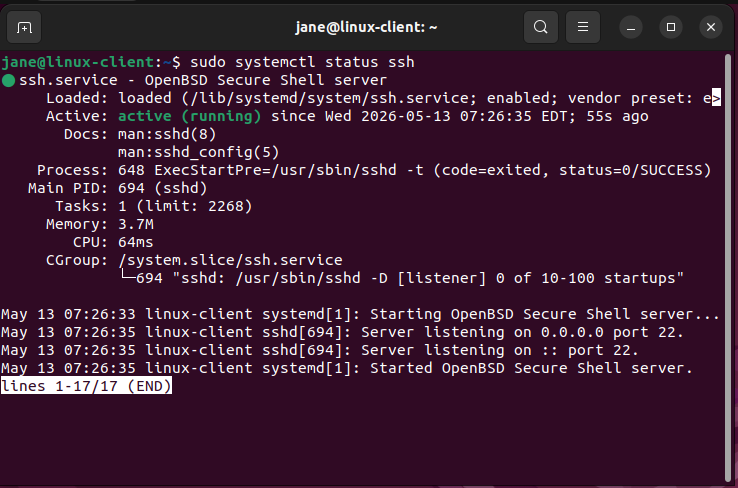Click the prompt text jane@linux-client
738x488 pixels.
point(78,62)
